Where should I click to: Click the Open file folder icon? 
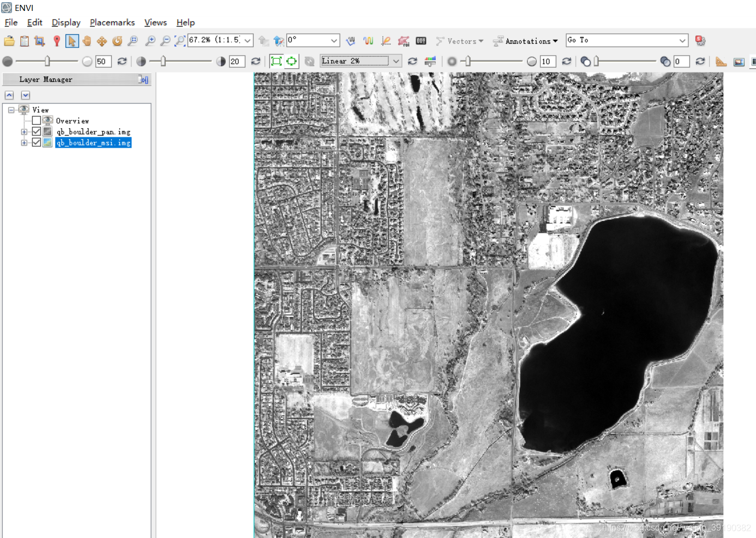tap(9, 41)
